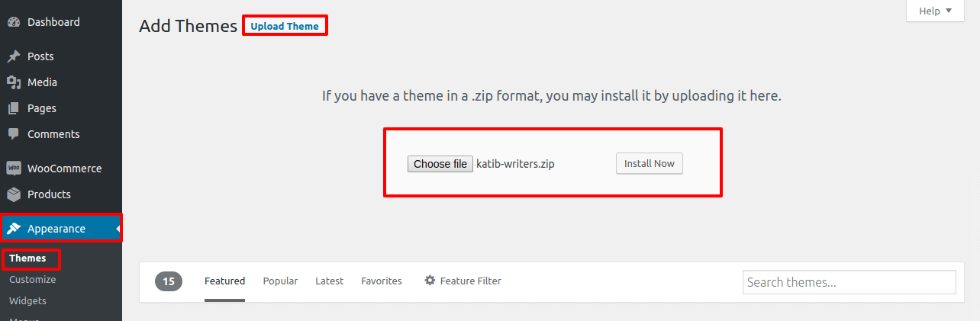Collapse the Appearance submenu arrow
This screenshot has width=980, height=321.
click(118, 229)
